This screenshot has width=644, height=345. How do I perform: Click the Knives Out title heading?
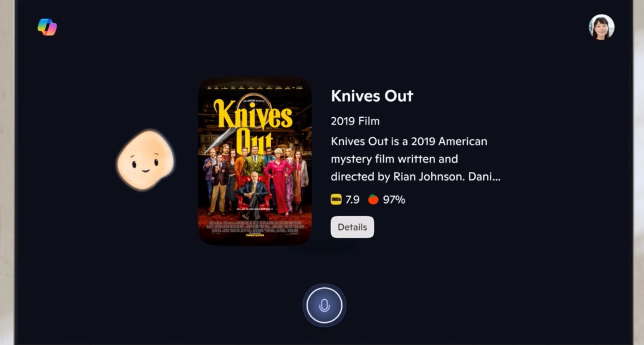coord(372,96)
